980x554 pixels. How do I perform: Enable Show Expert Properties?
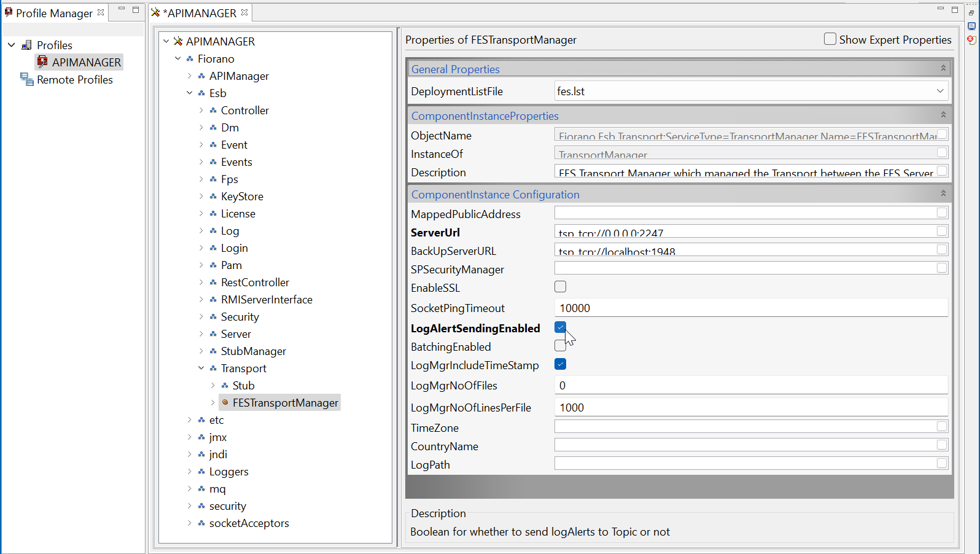pos(830,39)
